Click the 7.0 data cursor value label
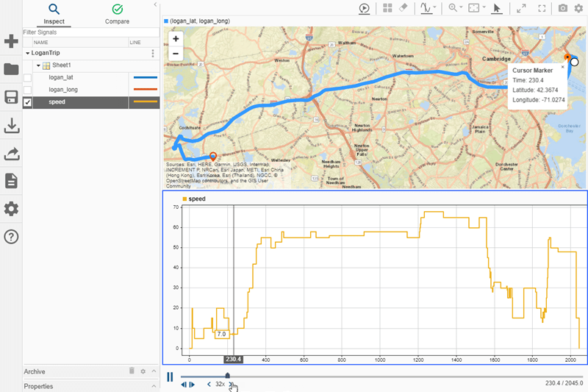Viewport: 588px width, 392px height. 222,334
